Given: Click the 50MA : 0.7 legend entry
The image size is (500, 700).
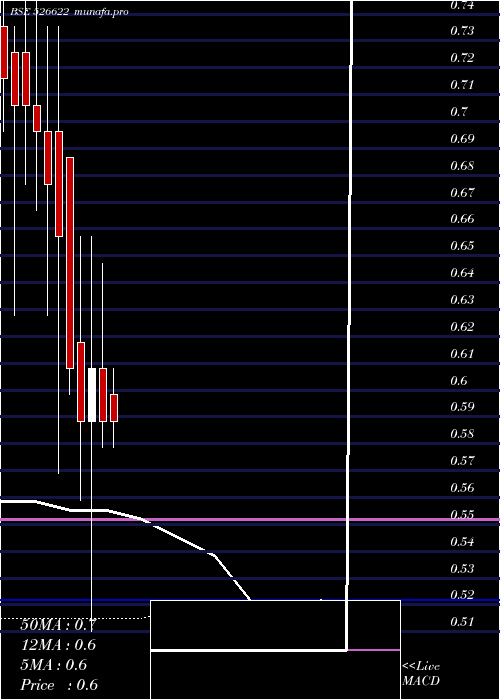Looking at the screenshot, I should 58,625.
